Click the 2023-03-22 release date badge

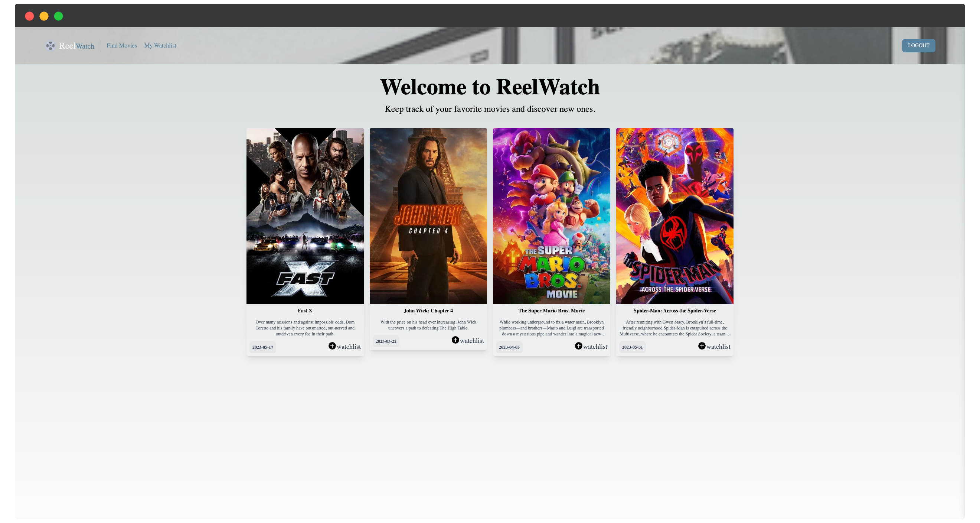386,341
